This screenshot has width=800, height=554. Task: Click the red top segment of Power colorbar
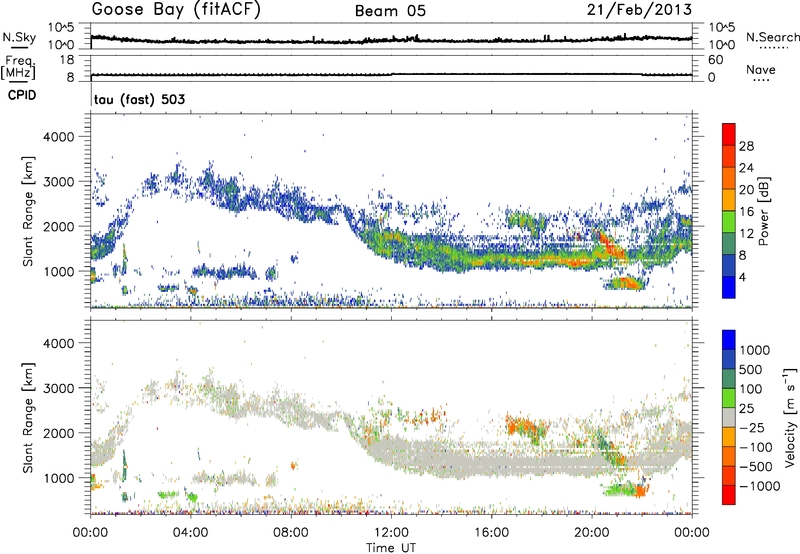[729, 134]
